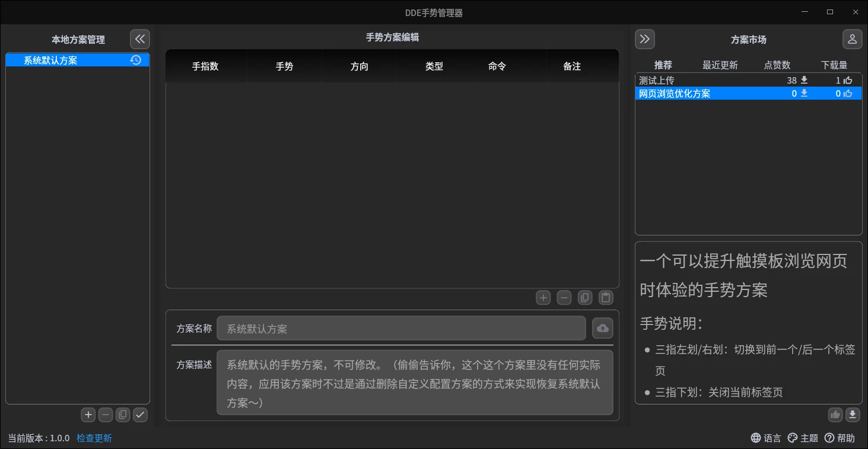Switch to the 下载量 tab

(834, 65)
